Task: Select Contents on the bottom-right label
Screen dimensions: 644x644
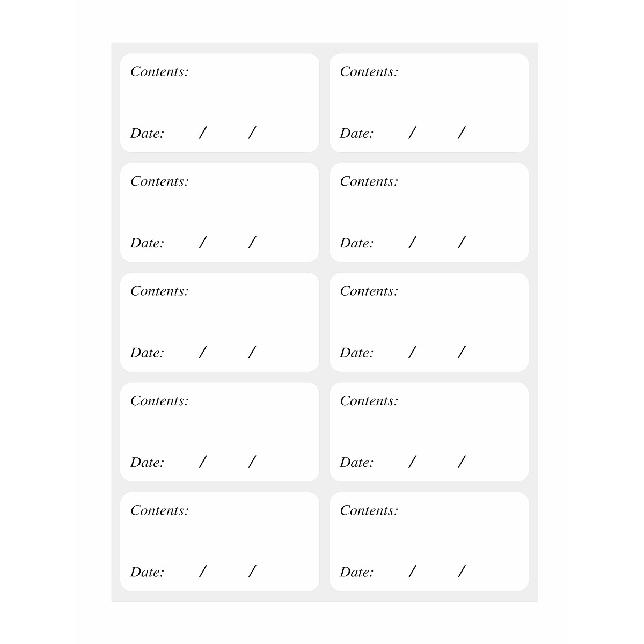Action: (369, 510)
